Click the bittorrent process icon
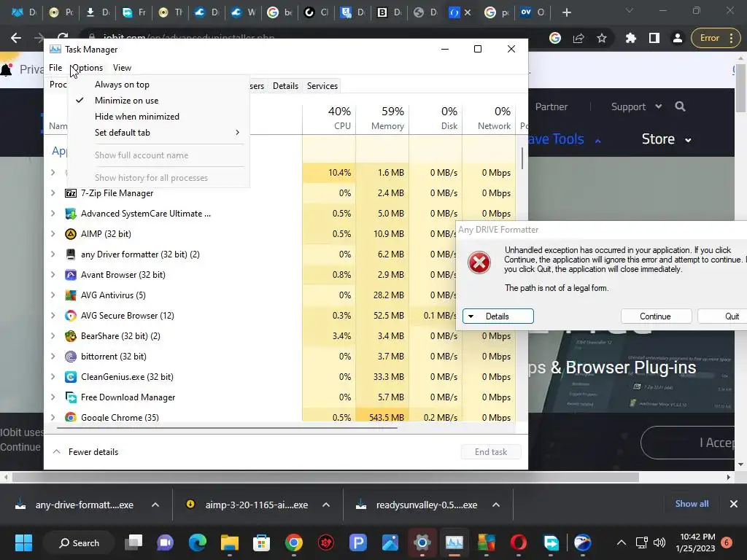The height and width of the screenshot is (560, 747). [71, 356]
